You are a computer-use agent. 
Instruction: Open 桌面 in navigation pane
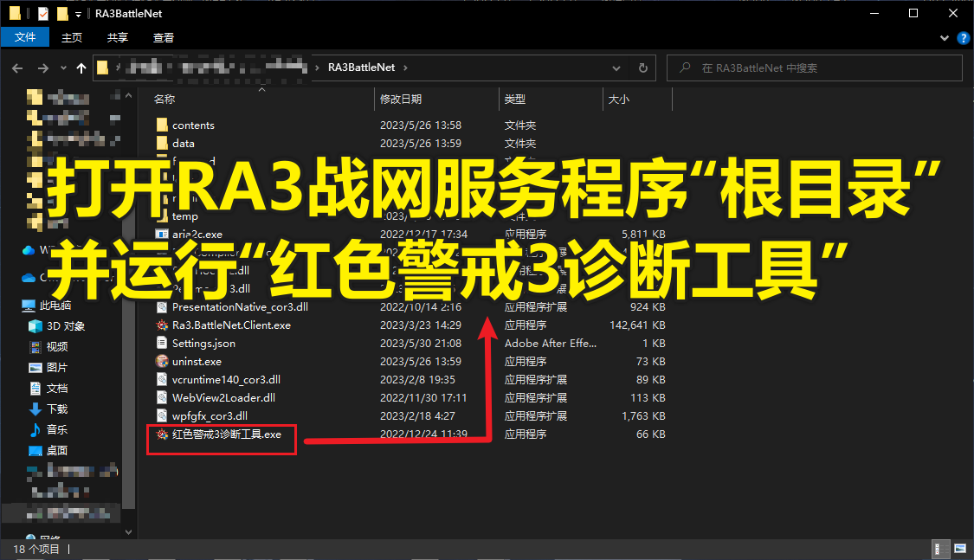[56, 451]
